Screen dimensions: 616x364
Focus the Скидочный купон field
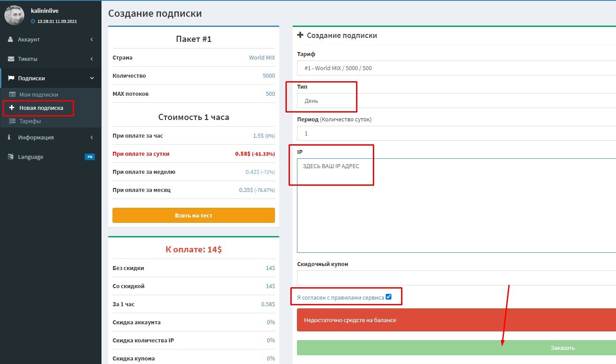[456, 278]
